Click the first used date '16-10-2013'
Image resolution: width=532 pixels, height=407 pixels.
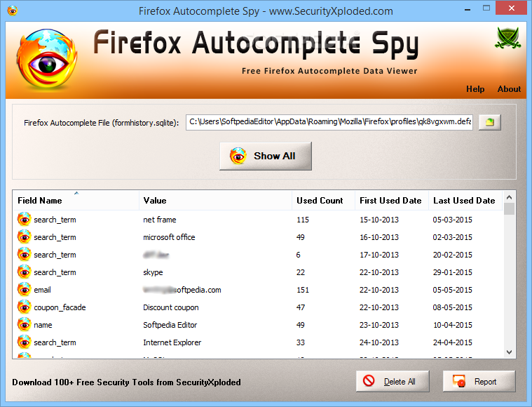point(379,237)
